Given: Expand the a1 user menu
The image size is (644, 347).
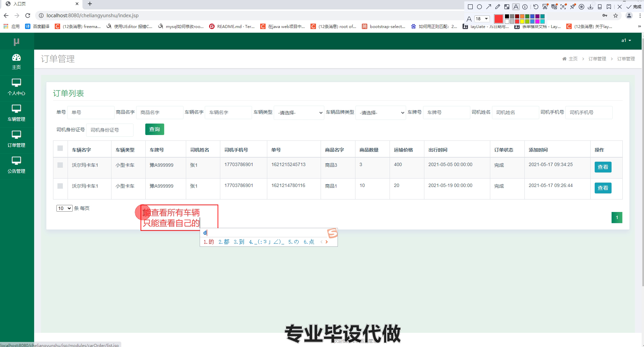Looking at the screenshot, I should tap(626, 41).
